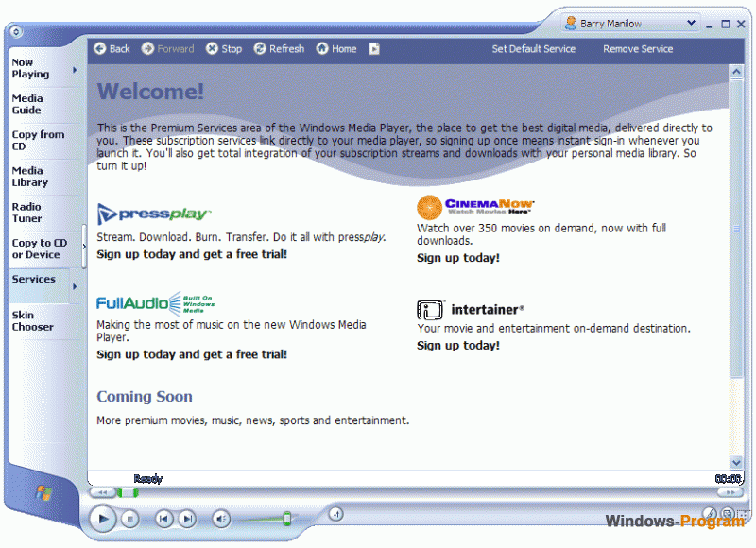Go to the services Home page
This screenshot has width=756, height=548.
[336, 49]
